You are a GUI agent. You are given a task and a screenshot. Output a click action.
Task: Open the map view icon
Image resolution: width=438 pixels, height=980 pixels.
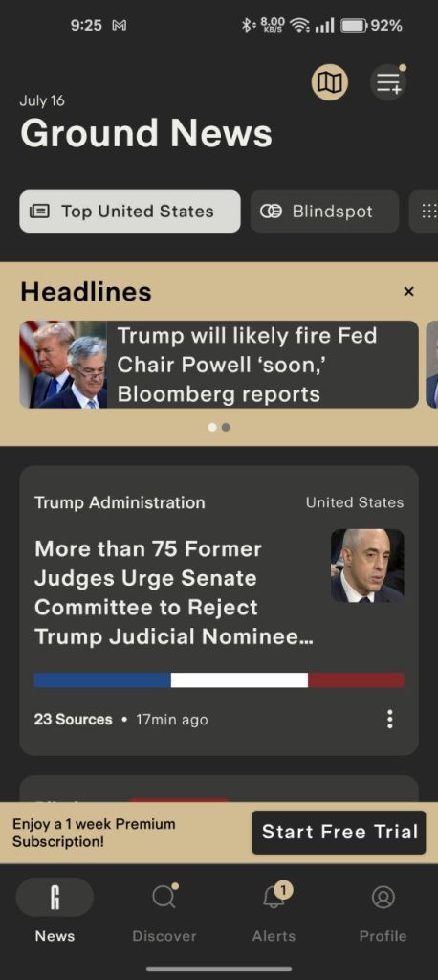tap(329, 82)
